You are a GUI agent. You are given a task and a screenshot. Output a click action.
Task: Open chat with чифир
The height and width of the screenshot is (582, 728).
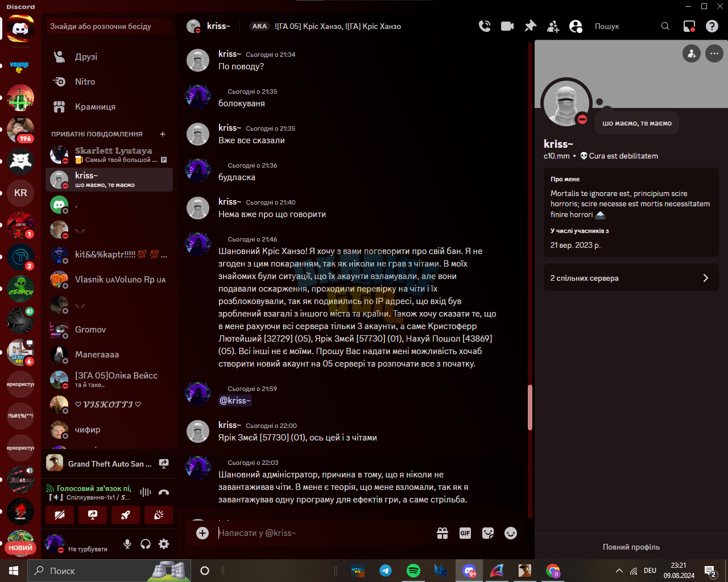pos(109,430)
